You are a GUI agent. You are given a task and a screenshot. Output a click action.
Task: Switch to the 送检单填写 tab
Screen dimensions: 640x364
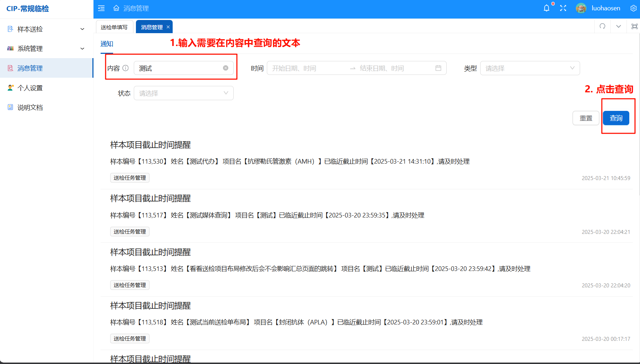point(114,27)
